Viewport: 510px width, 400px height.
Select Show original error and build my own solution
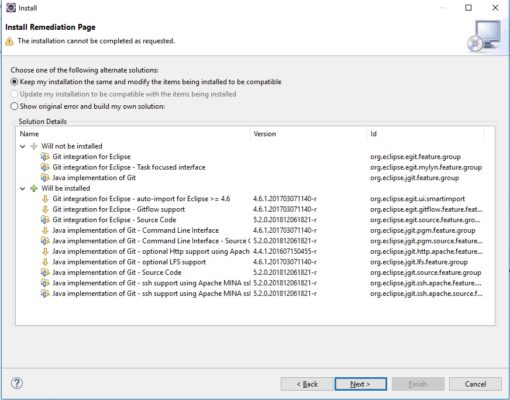[x=14, y=106]
